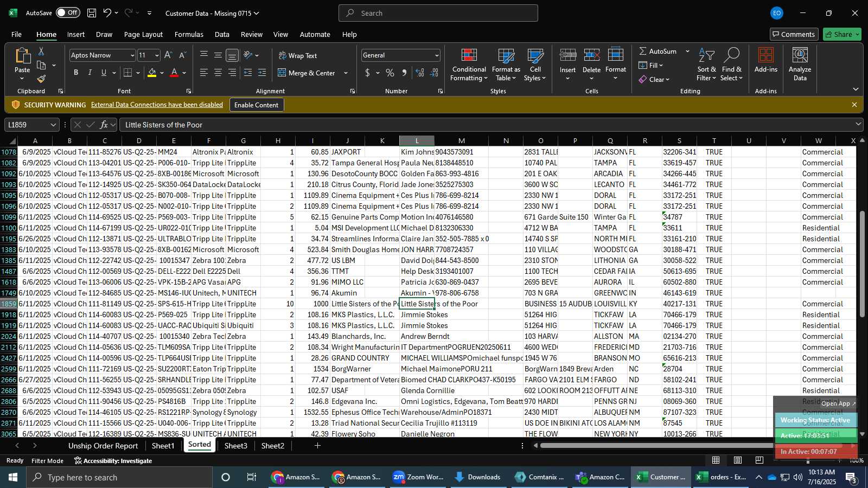Toggle AutoSave switch on
The image size is (868, 488).
point(67,13)
